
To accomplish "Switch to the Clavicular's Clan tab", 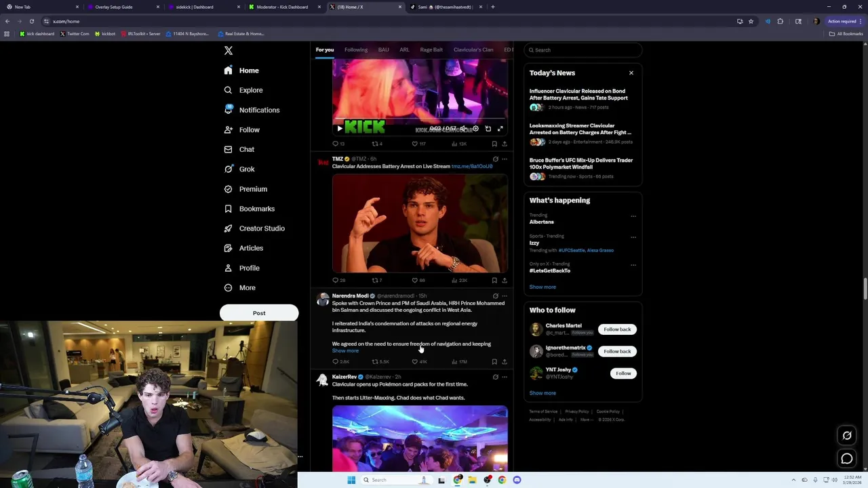I will pyautogui.click(x=473, y=49).
